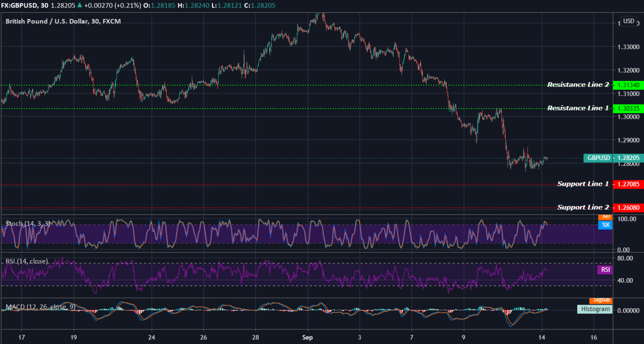The height and width of the screenshot is (344, 644).
Task: Click the red 1.27085 price tag
Action: pos(628,184)
